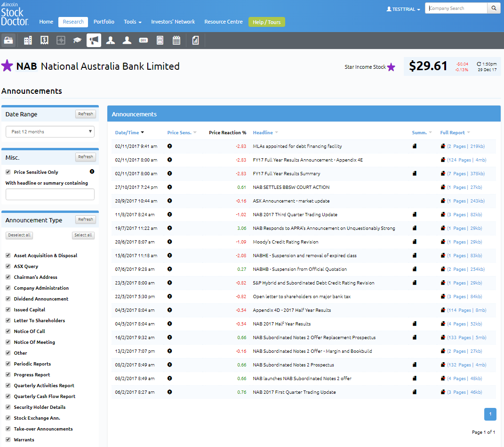The image size is (504, 447).
Task: Open Resource Centre tab
Action: pyautogui.click(x=224, y=22)
